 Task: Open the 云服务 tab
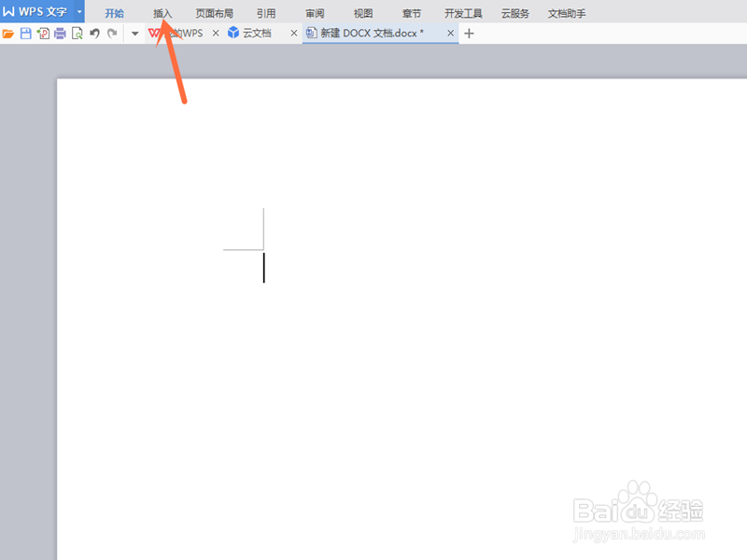pyautogui.click(x=515, y=13)
